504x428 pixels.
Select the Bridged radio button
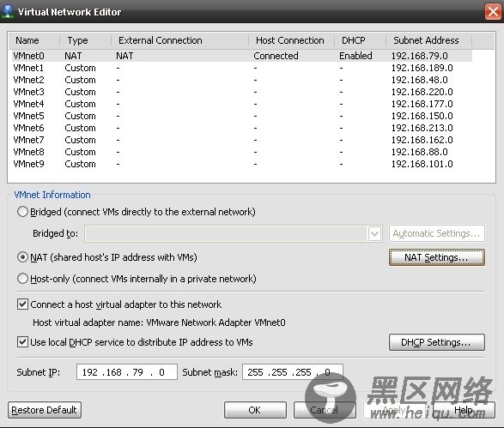pos(22,212)
